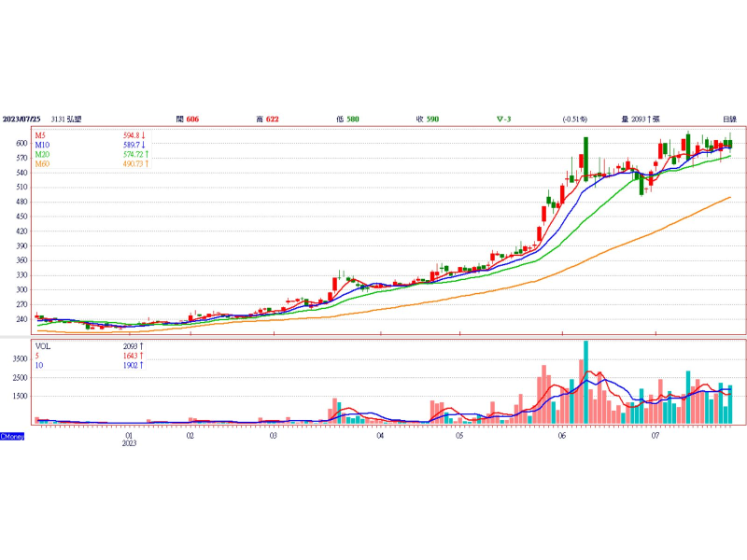Click the 5-day volume average legend label
Image resolution: width=747 pixels, height=560 pixels.
tap(38, 356)
